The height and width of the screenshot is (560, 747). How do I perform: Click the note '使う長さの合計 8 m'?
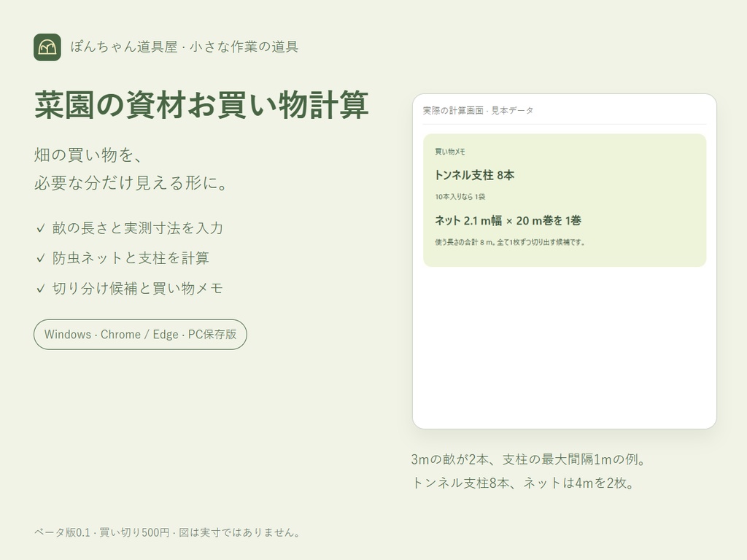[464, 242]
